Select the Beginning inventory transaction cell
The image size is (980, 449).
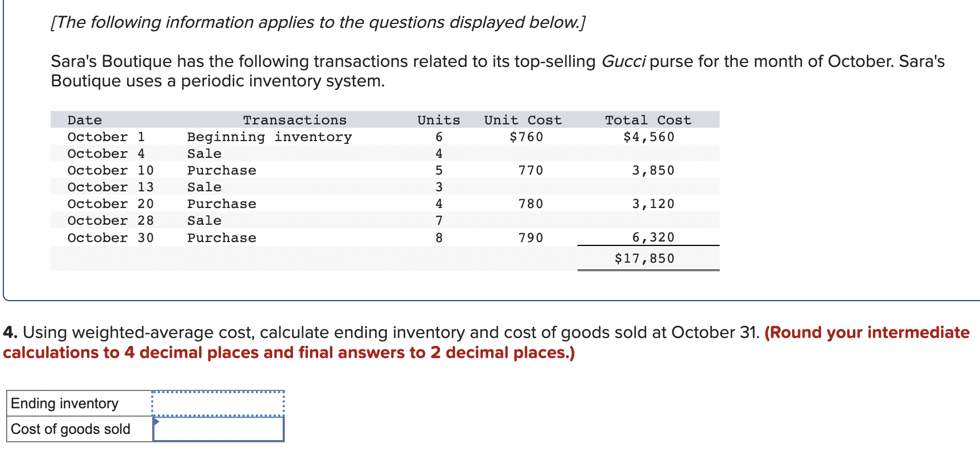tap(269, 137)
